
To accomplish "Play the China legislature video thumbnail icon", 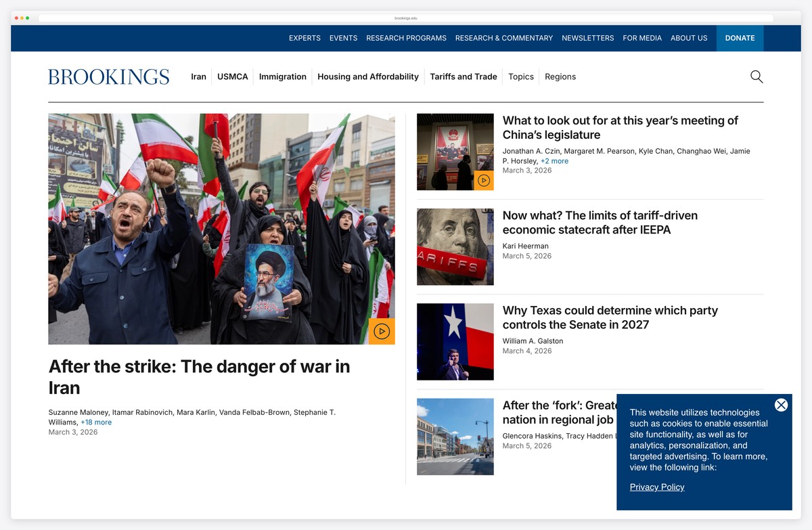I will [483, 181].
